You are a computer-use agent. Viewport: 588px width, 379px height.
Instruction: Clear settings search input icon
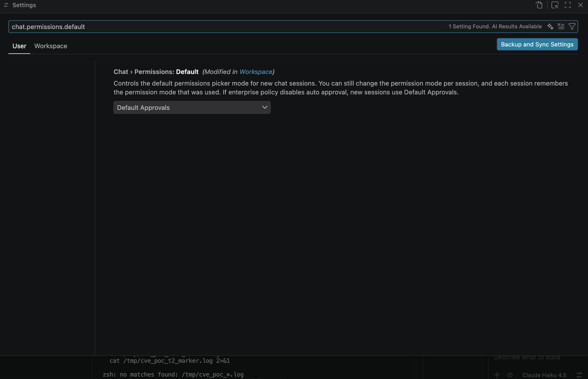click(561, 26)
